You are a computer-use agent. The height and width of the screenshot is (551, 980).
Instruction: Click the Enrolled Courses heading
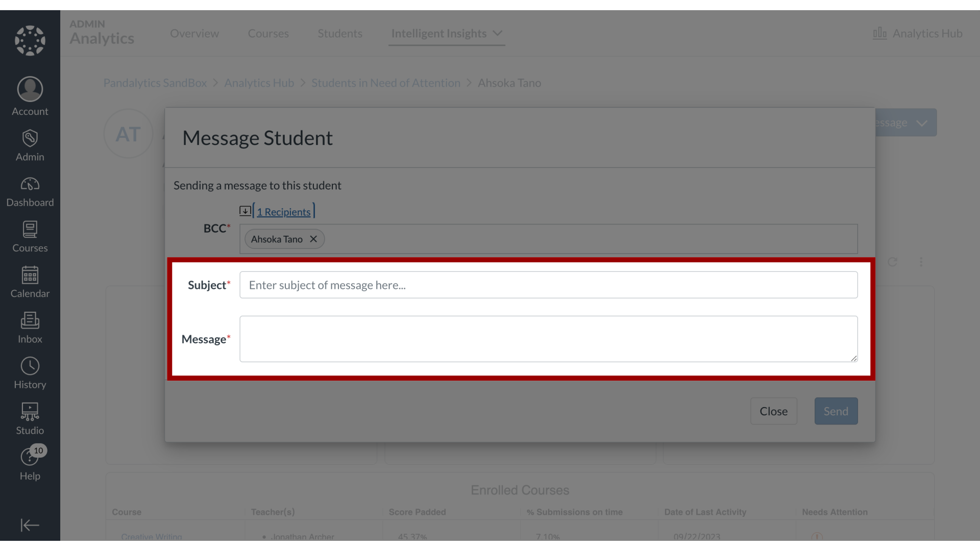tap(520, 490)
